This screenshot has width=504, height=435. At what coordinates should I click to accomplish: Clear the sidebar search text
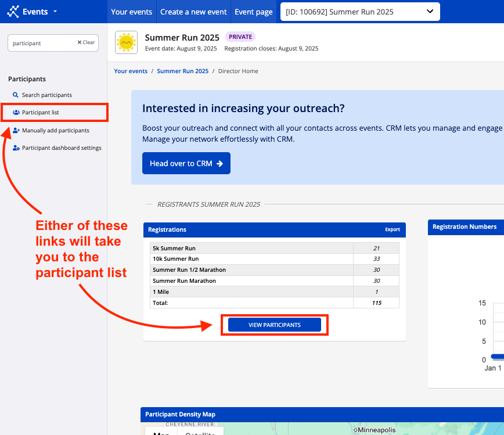87,43
